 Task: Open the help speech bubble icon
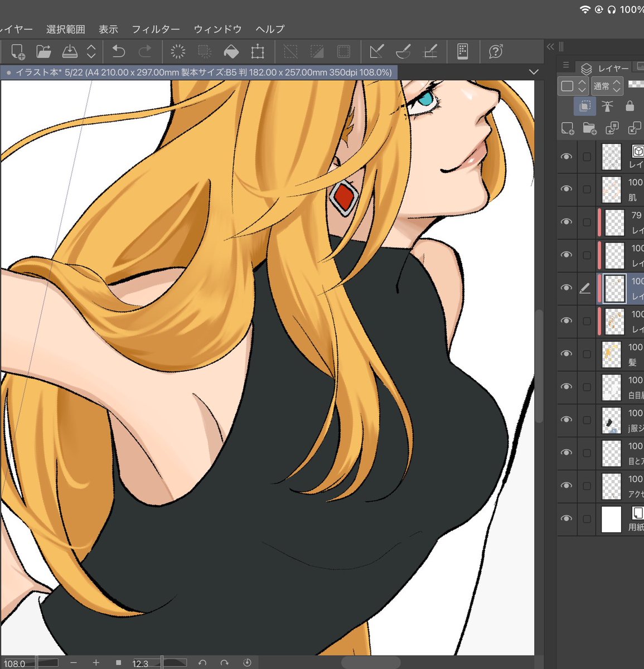(495, 52)
